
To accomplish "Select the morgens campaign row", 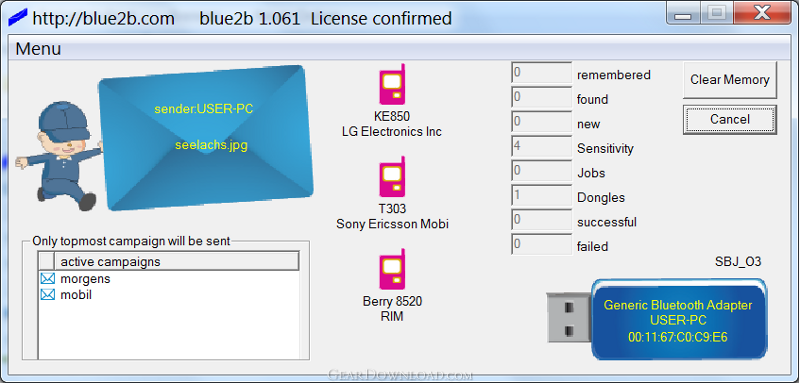I will 169,279.
